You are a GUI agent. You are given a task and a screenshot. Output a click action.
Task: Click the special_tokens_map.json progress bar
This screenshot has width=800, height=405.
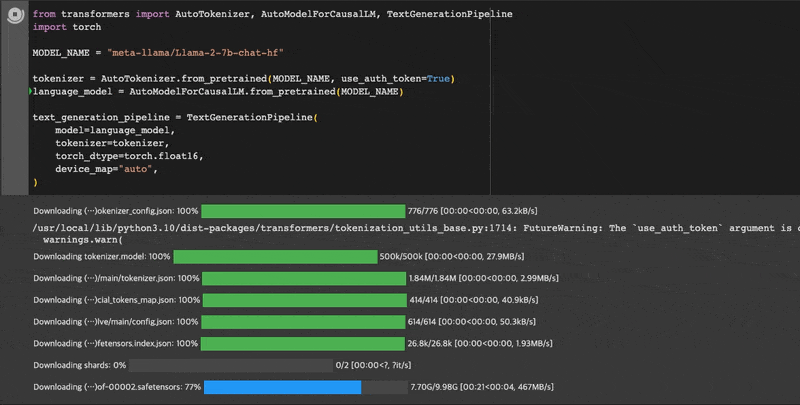click(305, 300)
